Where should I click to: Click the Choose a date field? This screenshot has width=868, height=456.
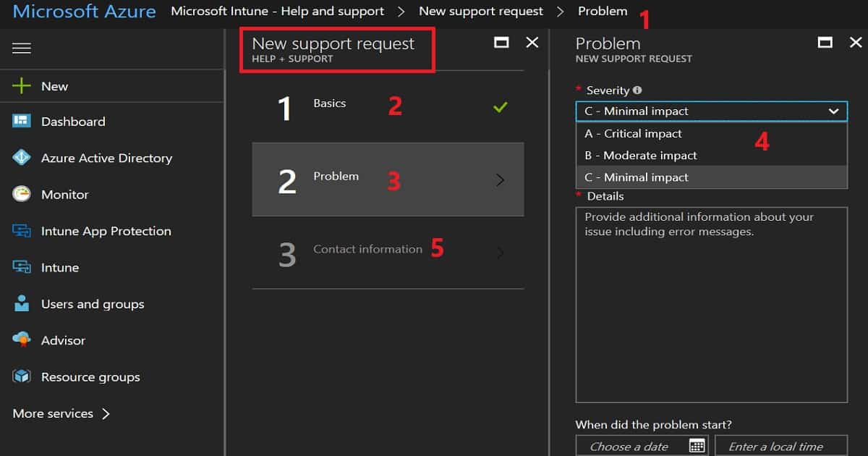(x=642, y=446)
